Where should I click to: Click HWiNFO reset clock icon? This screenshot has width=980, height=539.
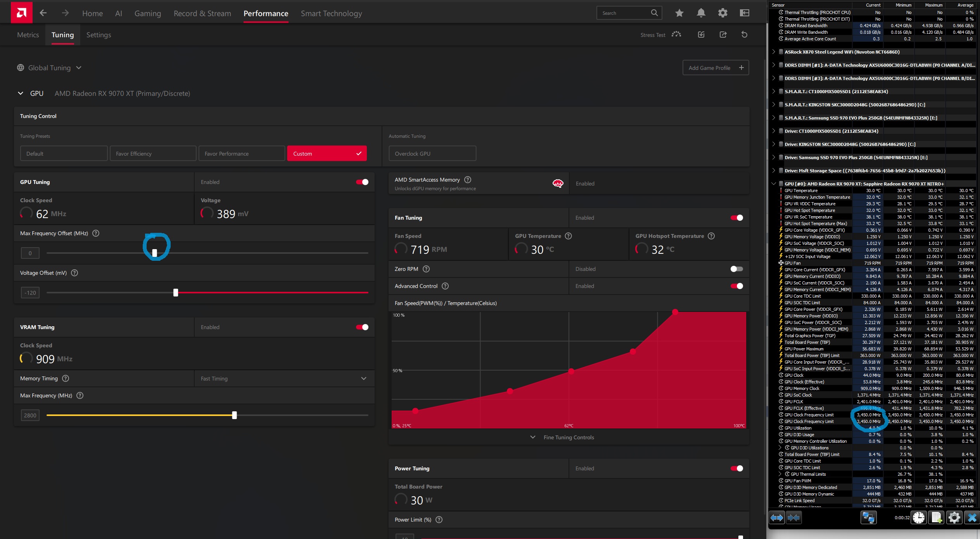[918, 517]
